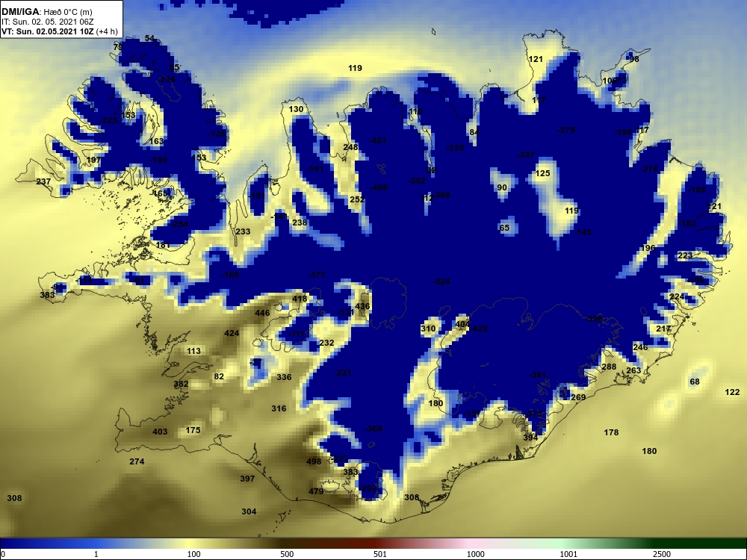Click the map value 252
The width and height of the screenshot is (747, 560).
coord(357,199)
